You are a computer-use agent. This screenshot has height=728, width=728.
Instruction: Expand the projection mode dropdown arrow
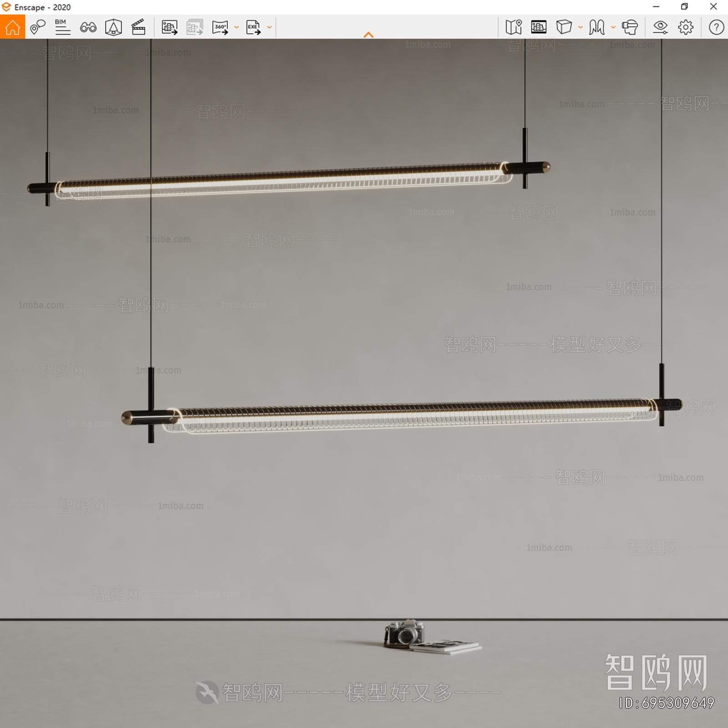[581, 27]
